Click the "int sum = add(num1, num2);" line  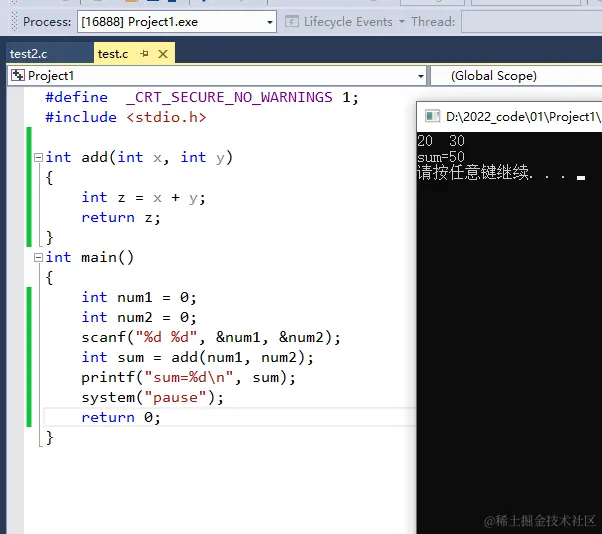[197, 357]
